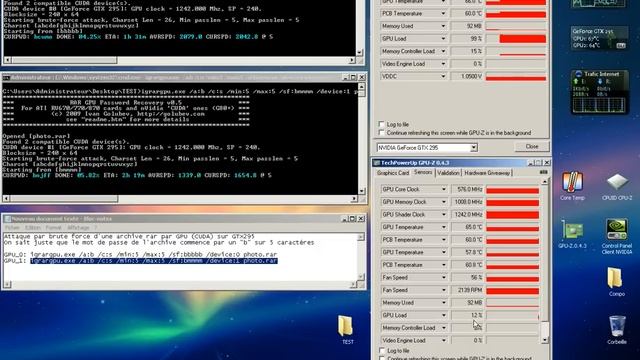Image resolution: width=640 pixels, height=360 pixels.
Task: Open the NVIDIA GeForce GTX 295 combo box
Action: pos(427,147)
